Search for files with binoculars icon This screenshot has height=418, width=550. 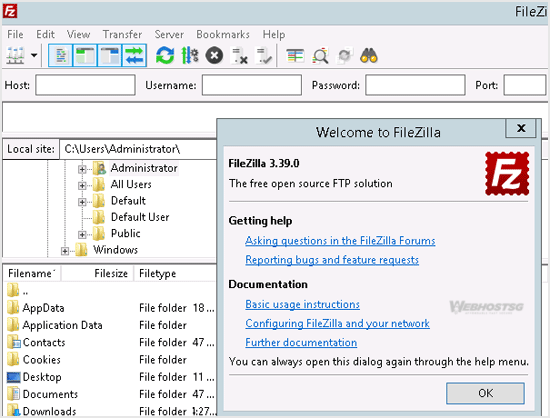[x=369, y=56]
